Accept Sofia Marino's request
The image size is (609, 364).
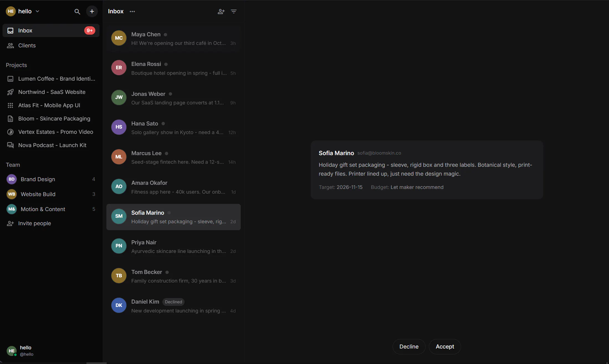[x=445, y=347]
